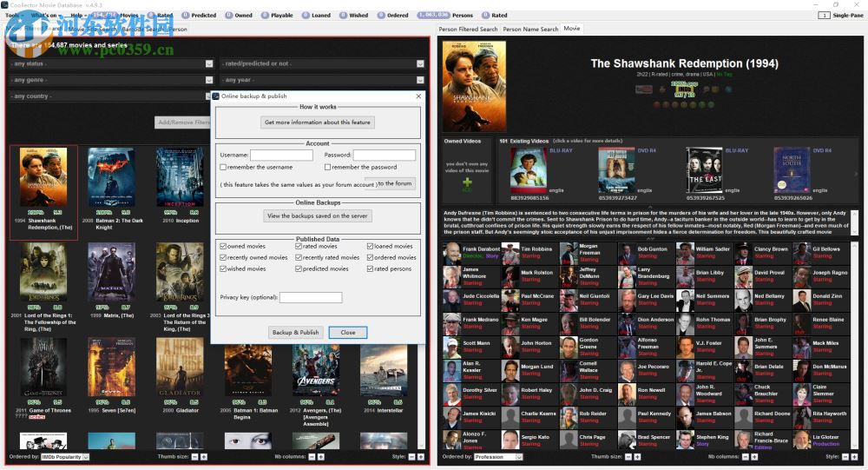Screen dimensions: 868x470
Task: Uncheck 'recently rated movies'
Action: (299, 258)
